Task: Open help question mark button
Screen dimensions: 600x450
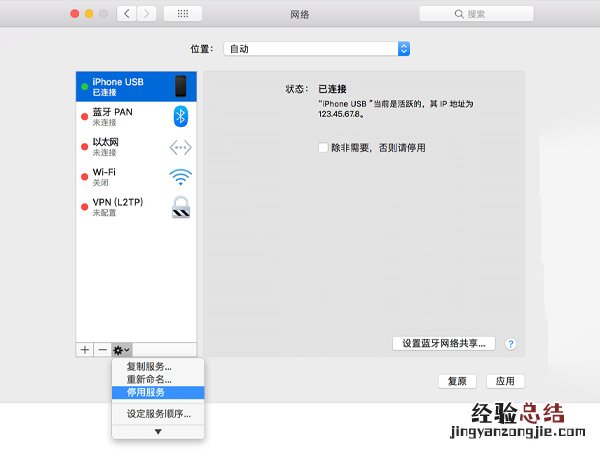Action: click(511, 344)
